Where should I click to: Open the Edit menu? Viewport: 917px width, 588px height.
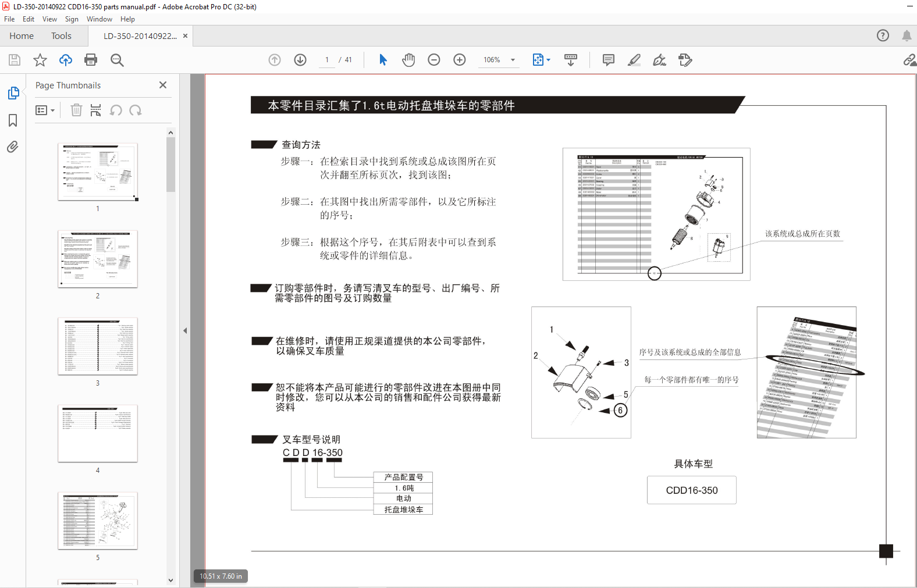29,19
